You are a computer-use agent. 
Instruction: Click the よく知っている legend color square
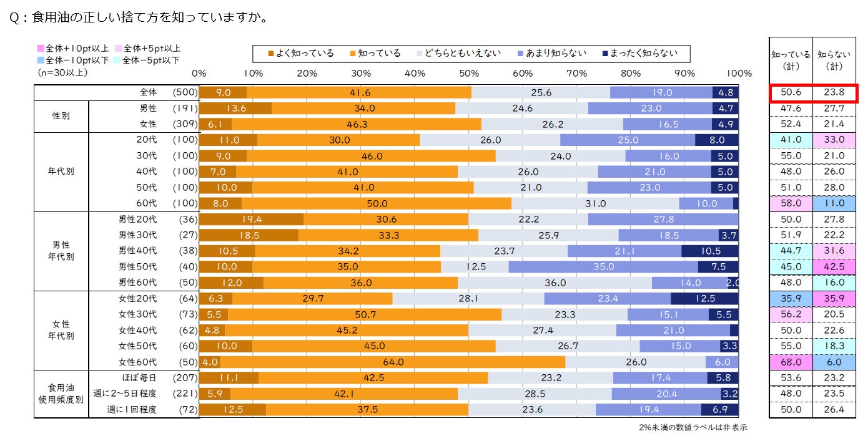[x=270, y=54]
